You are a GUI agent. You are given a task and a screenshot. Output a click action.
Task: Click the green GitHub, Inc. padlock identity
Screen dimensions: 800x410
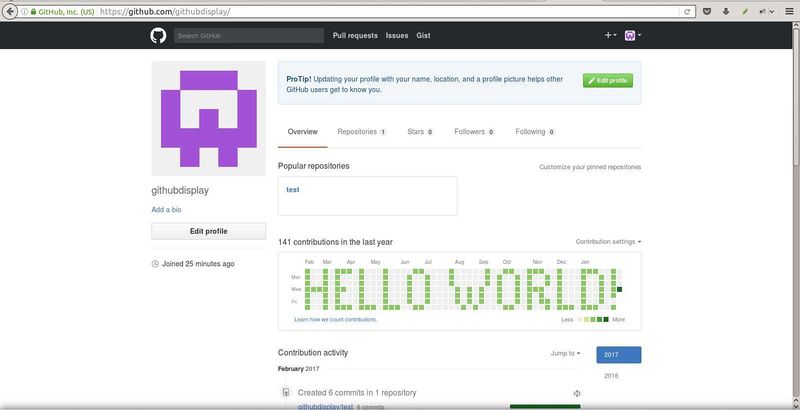tap(62, 11)
